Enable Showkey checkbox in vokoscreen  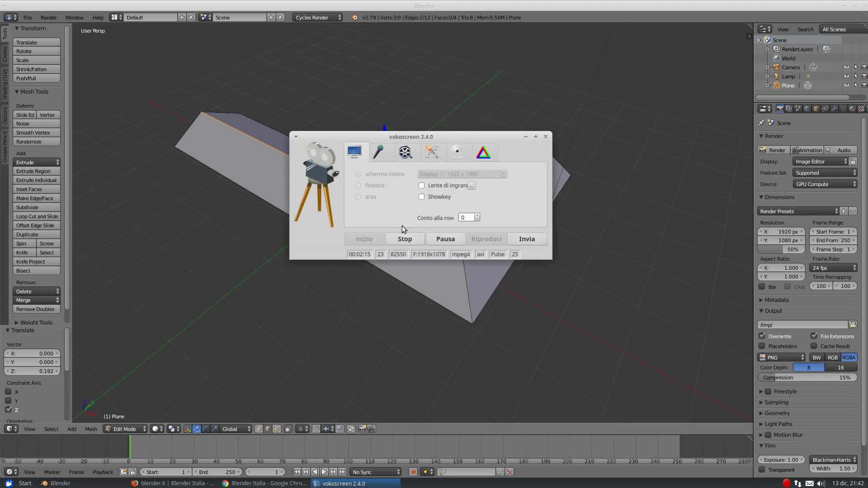pyautogui.click(x=421, y=196)
